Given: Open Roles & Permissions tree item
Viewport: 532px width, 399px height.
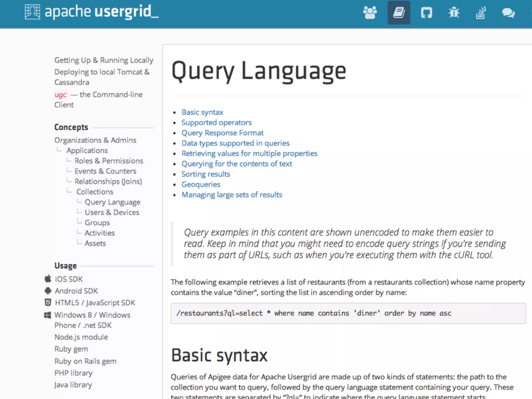Looking at the screenshot, I should (x=109, y=161).
